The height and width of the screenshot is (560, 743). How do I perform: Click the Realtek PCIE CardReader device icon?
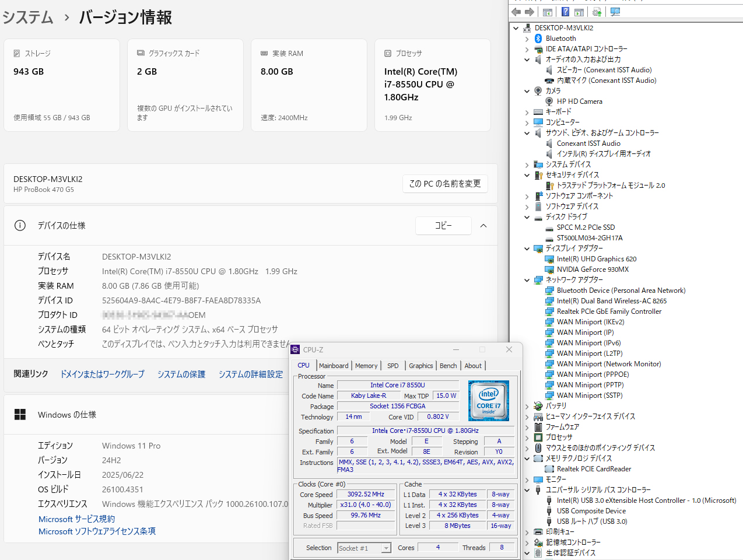pos(549,469)
